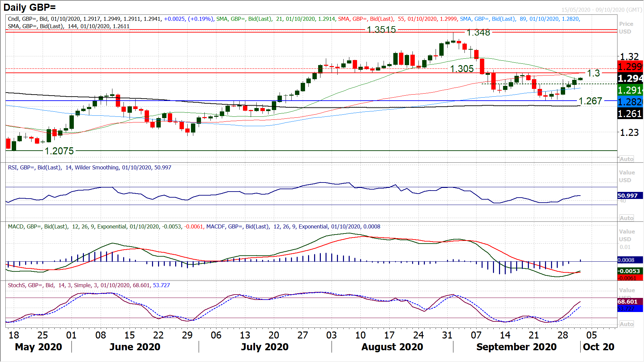The image size is (644, 362).
Task: Click the SMA 55 legend entry in red
Action: click(x=398, y=19)
